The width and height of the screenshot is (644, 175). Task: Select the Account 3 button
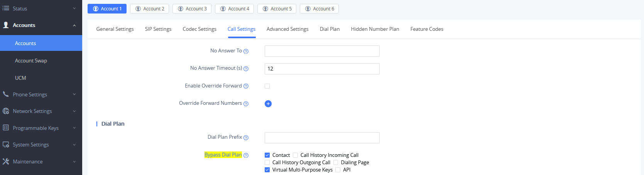[192, 8]
